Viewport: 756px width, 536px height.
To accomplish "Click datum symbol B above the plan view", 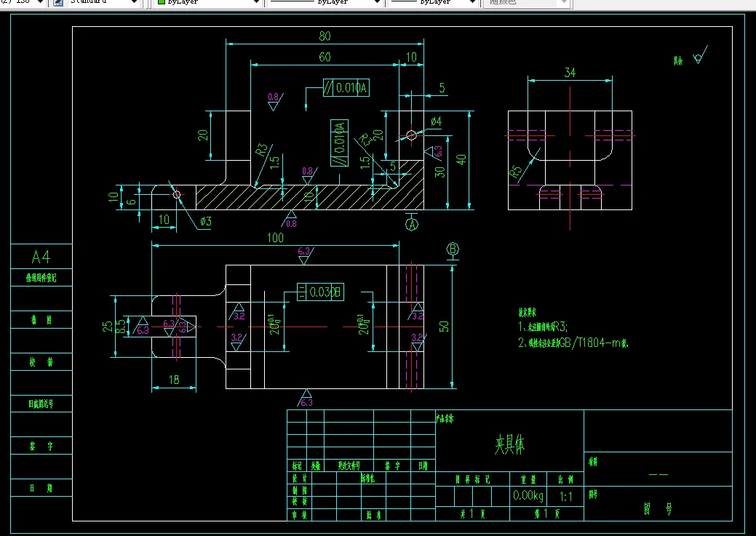I will pyautogui.click(x=453, y=250).
